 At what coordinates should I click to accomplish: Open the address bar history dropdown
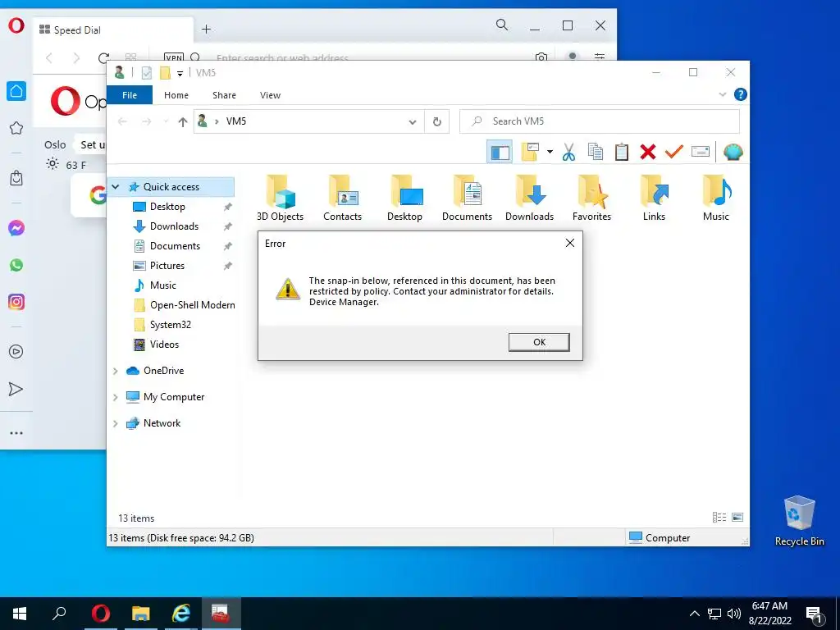point(413,122)
